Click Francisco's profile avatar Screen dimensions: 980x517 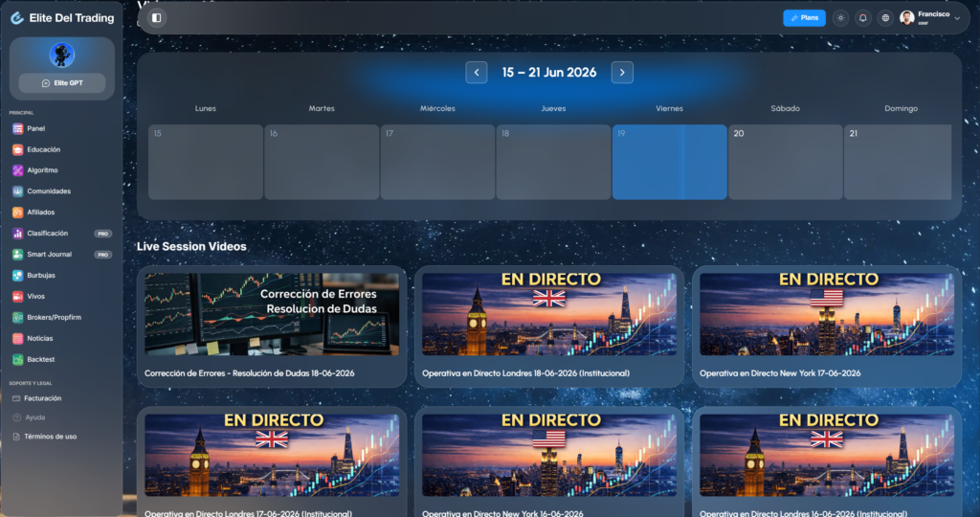[x=907, y=18]
